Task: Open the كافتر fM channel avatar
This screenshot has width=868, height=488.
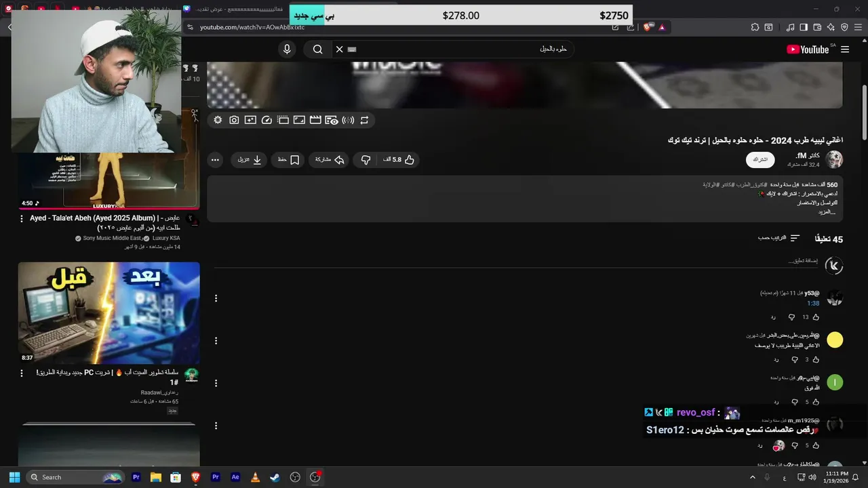Action: [x=834, y=160]
